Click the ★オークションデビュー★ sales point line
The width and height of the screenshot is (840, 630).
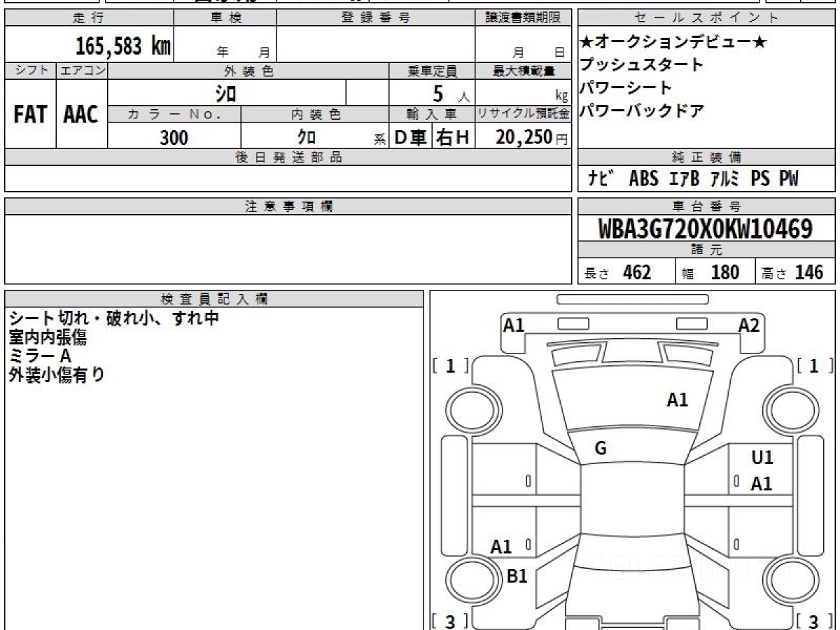pos(673,43)
